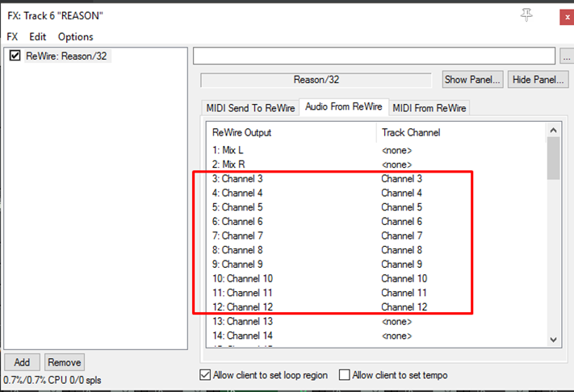
Task: Open track channel for Mix L
Action: (397, 150)
